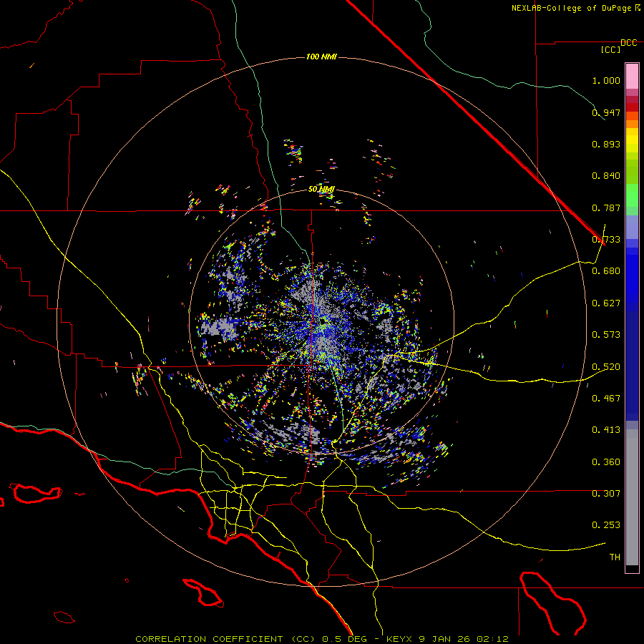Pick the orange color bar segment

(632, 124)
